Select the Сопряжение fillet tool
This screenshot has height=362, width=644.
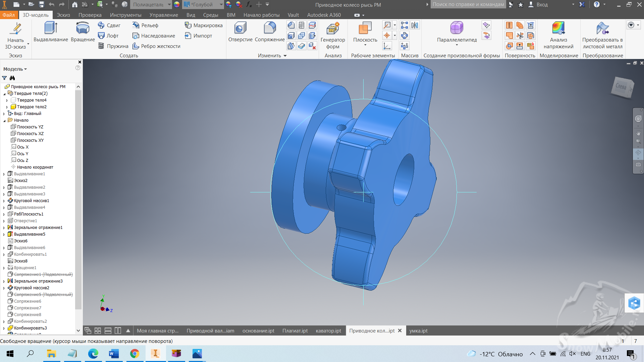[x=270, y=32]
